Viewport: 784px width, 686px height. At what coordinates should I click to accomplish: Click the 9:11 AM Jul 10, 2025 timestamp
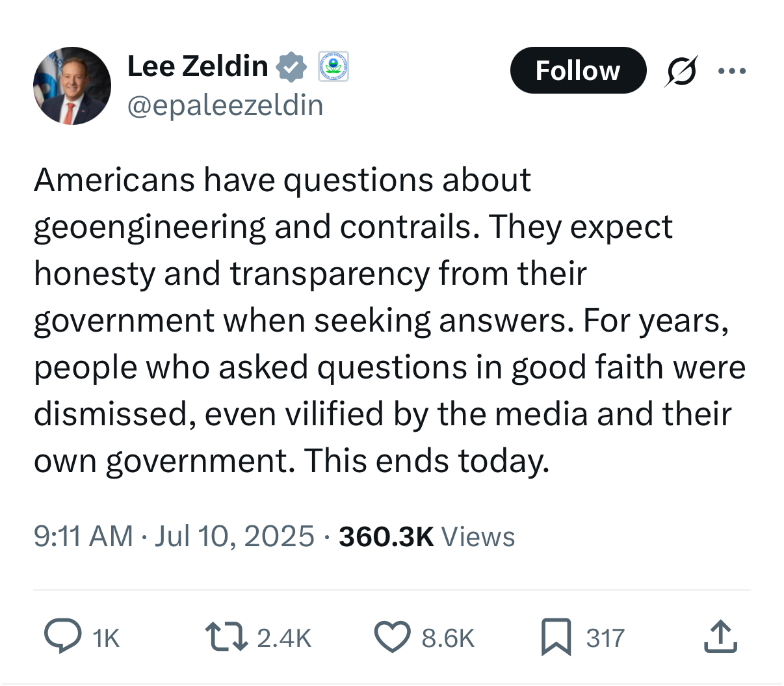pos(174,536)
